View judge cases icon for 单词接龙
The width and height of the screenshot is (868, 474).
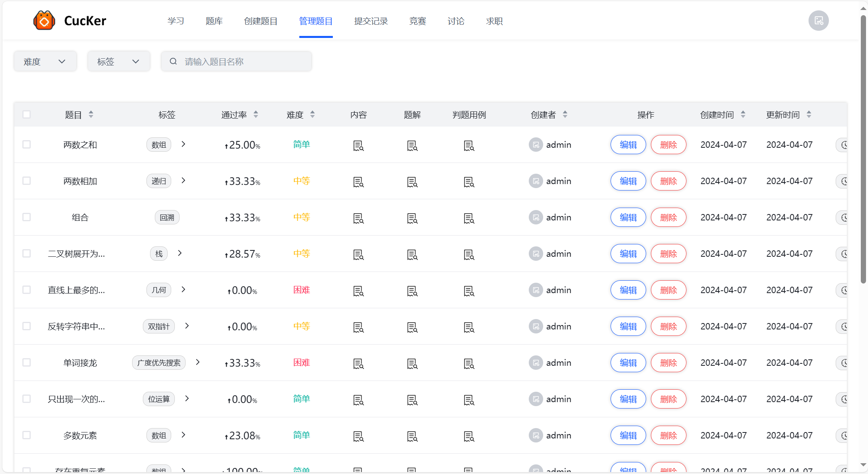(x=469, y=363)
